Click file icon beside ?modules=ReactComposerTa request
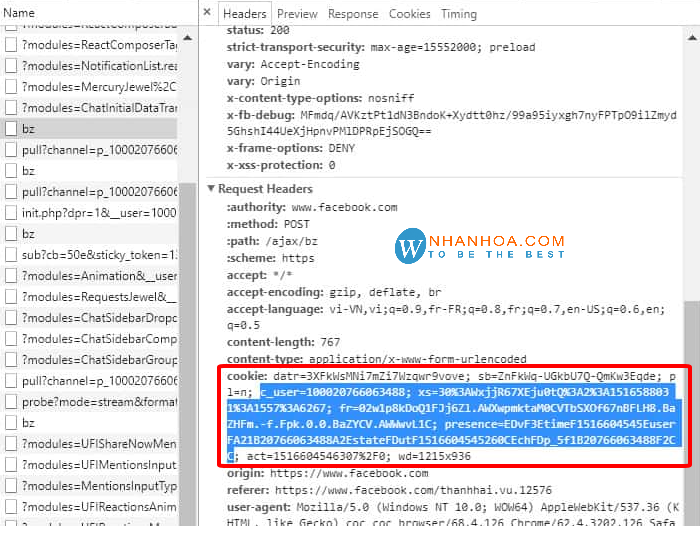 tap(11, 45)
